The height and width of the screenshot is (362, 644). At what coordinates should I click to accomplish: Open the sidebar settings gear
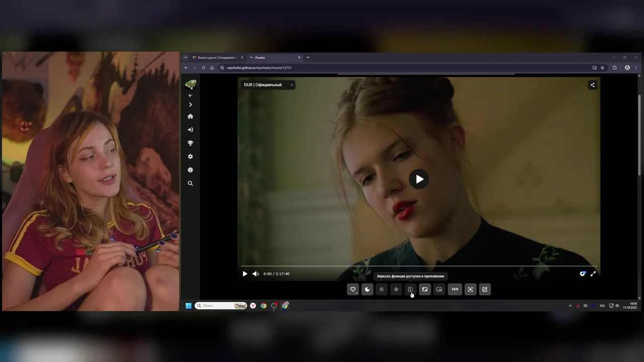[x=190, y=156]
